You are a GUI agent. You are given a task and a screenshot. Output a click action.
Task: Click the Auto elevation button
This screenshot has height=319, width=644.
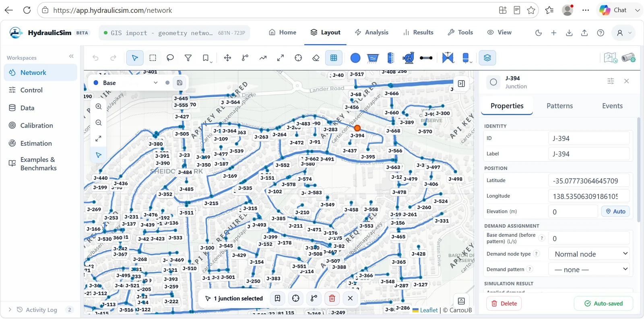coord(615,211)
